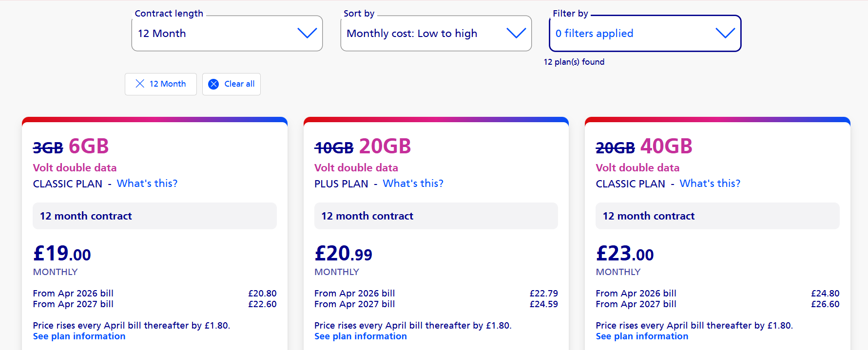The width and height of the screenshot is (868, 350).
Task: Open the Contract length dropdown
Action: pyautogui.click(x=227, y=33)
